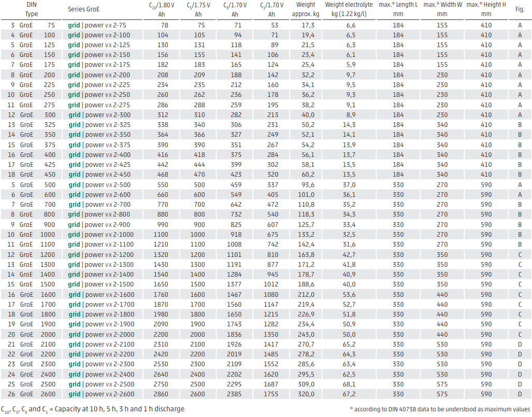Viewport: 532px width, 417px height.
Task: Select the capacity value "1012"
Action: [x=271, y=284]
